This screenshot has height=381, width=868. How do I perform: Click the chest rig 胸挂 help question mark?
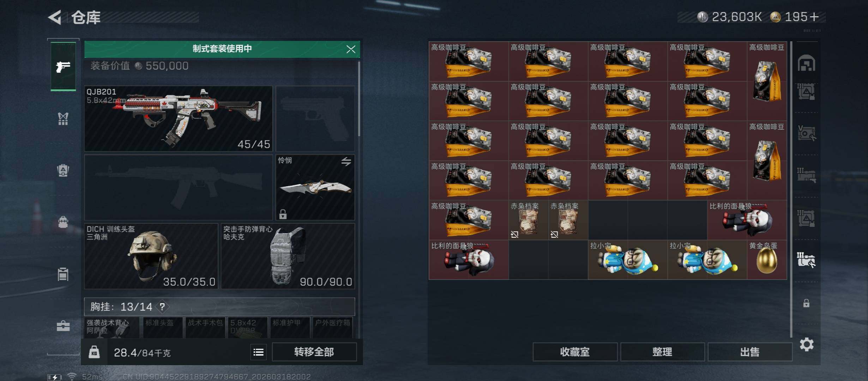click(x=162, y=307)
